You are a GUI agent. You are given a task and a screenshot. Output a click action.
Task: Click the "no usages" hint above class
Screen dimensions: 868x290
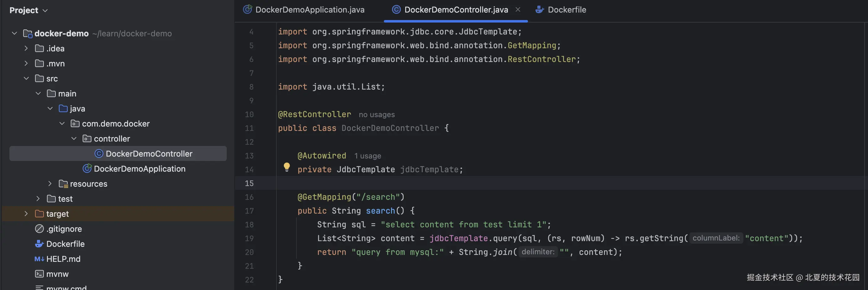tap(377, 115)
